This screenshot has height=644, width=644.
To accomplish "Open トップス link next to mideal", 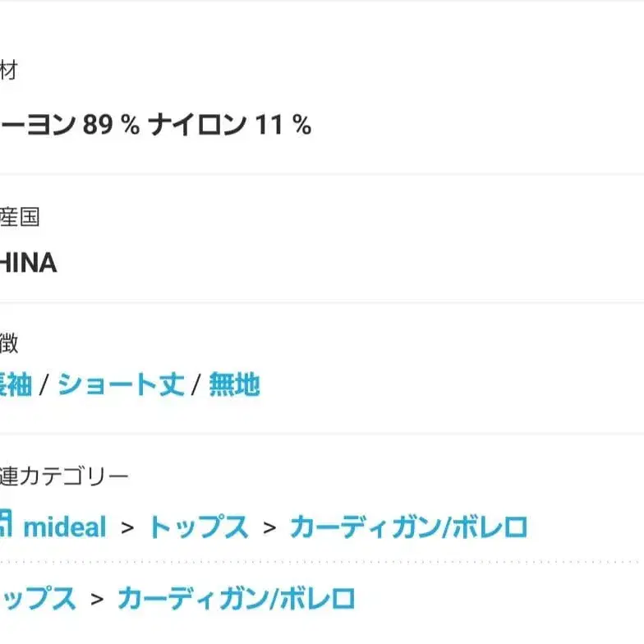I will [198, 527].
